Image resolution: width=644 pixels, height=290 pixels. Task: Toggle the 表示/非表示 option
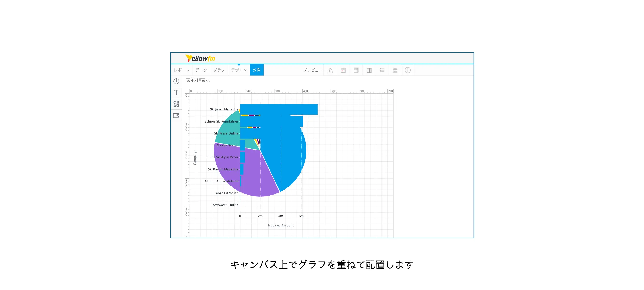click(197, 80)
